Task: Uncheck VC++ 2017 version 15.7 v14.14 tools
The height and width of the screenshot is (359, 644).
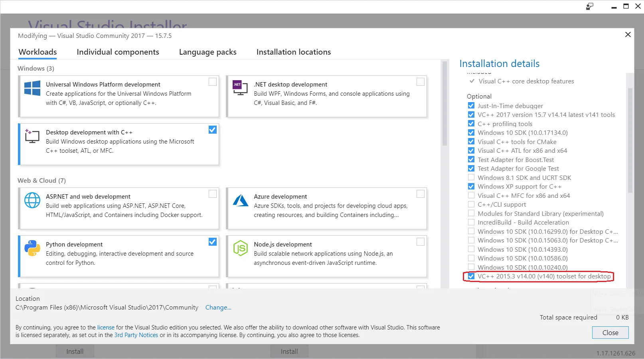Action: [471, 114]
